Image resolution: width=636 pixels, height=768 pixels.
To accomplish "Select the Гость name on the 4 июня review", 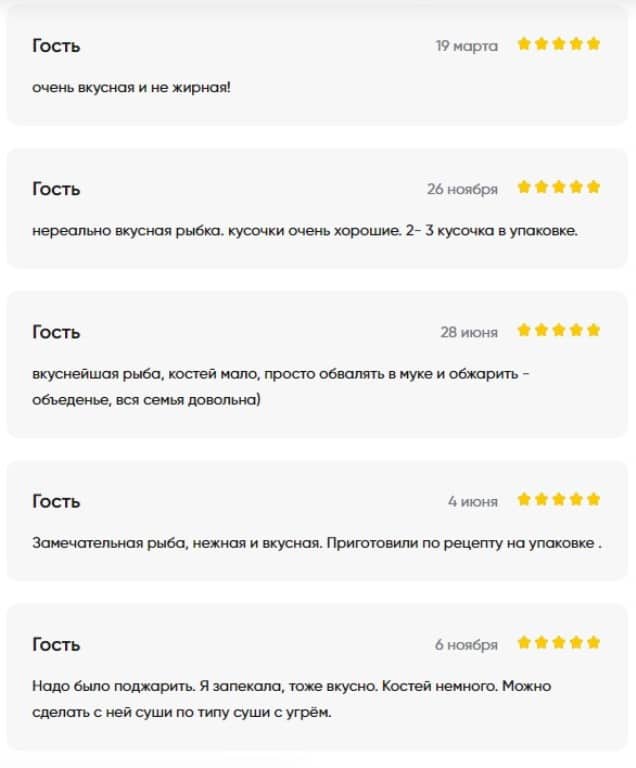I will pyautogui.click(x=56, y=501).
